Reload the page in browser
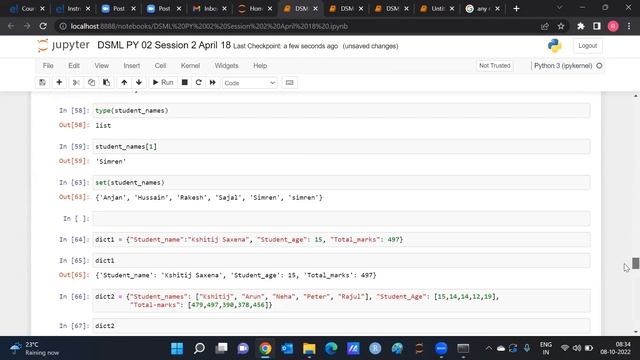This screenshot has width=640, height=360. (43, 26)
